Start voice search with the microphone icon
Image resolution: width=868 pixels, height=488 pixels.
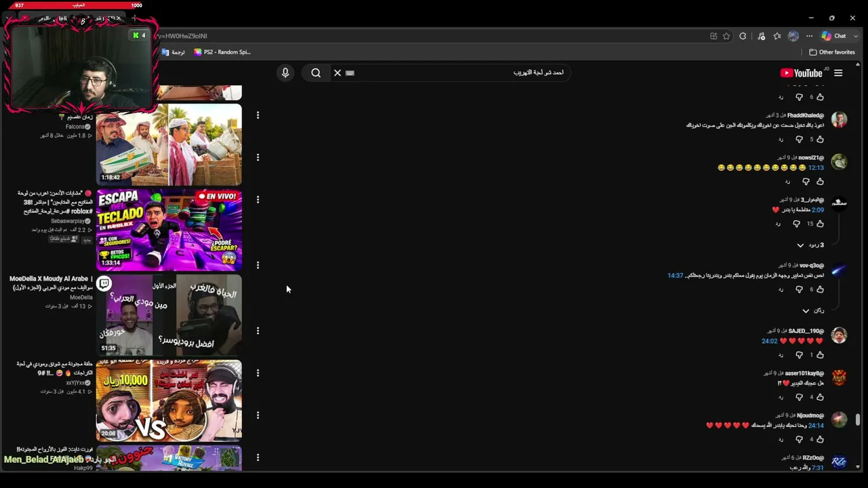[x=285, y=73]
